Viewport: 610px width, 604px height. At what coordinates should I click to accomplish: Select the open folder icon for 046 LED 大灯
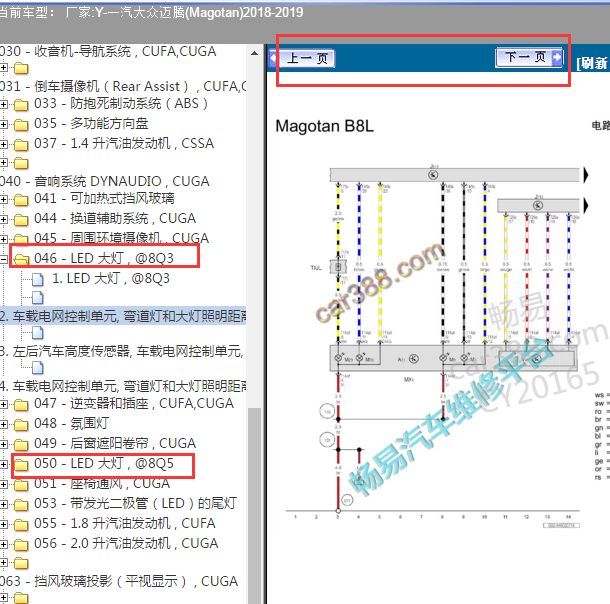point(21,260)
